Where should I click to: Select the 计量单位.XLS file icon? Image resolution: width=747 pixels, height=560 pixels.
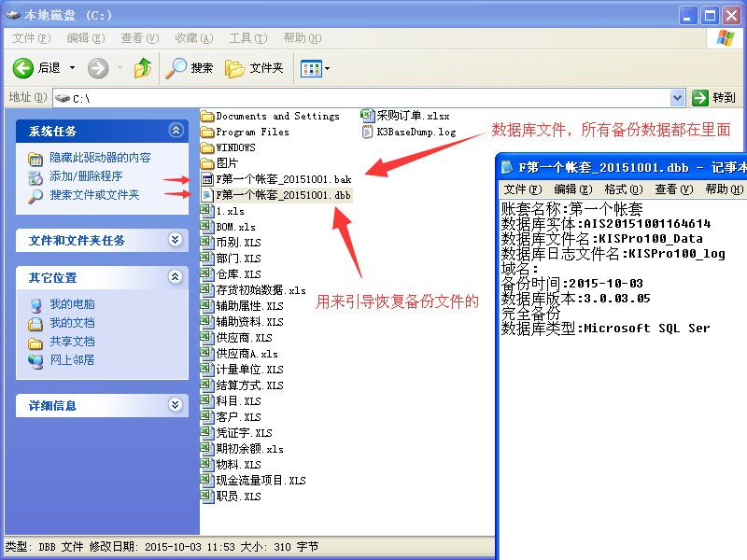(207, 369)
